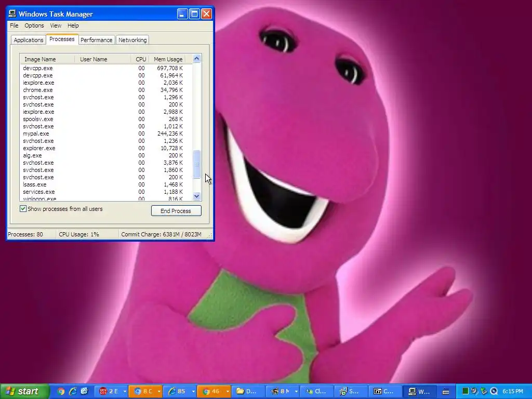Click the Processes: 80 status bar entry
Viewport: 532px width, 399px height.
[32, 234]
